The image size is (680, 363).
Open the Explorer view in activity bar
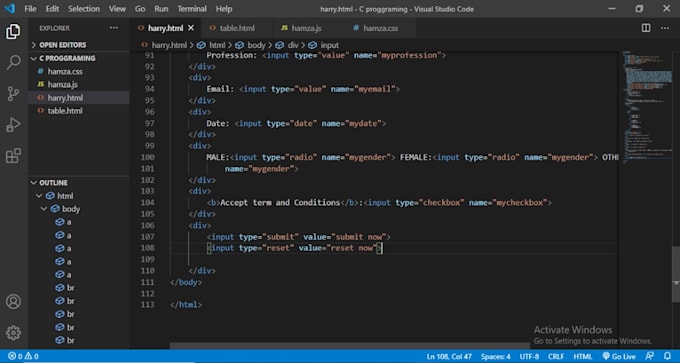(13, 32)
